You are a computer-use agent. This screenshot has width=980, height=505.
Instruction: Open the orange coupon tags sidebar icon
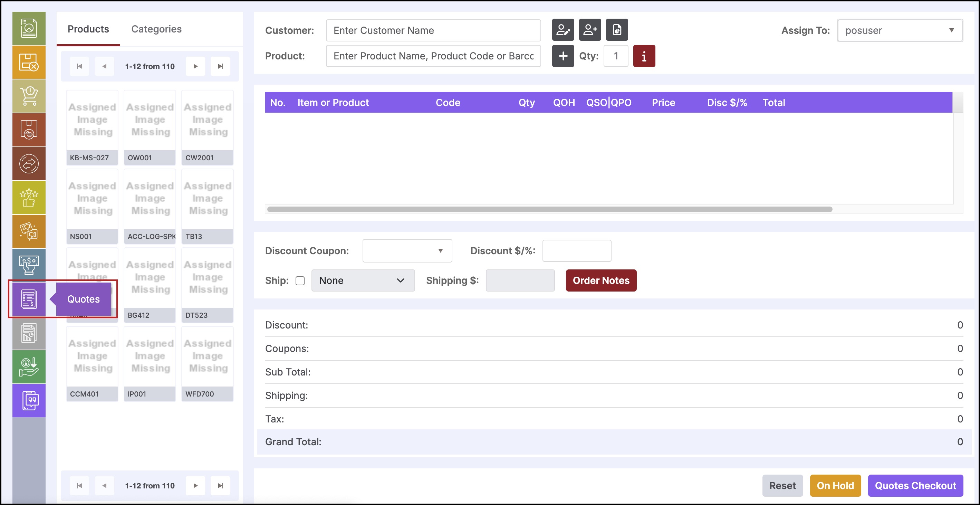click(x=29, y=231)
